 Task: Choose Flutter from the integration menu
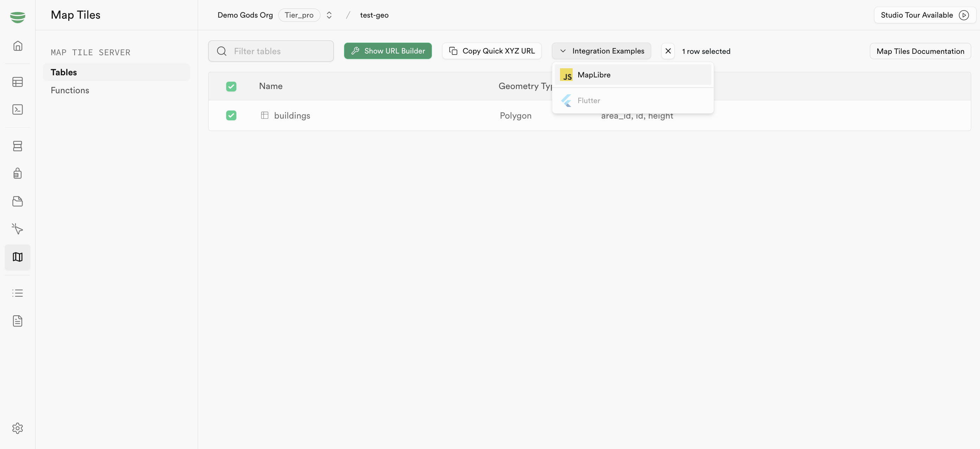coord(590,100)
